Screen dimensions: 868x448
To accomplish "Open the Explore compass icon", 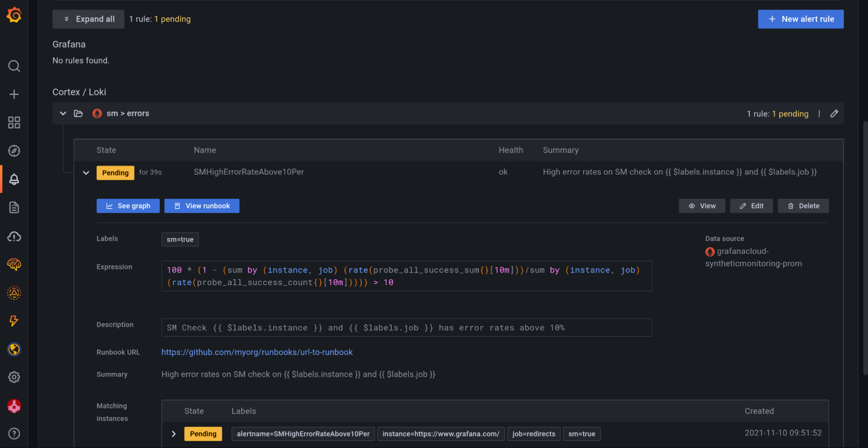I will (14, 151).
